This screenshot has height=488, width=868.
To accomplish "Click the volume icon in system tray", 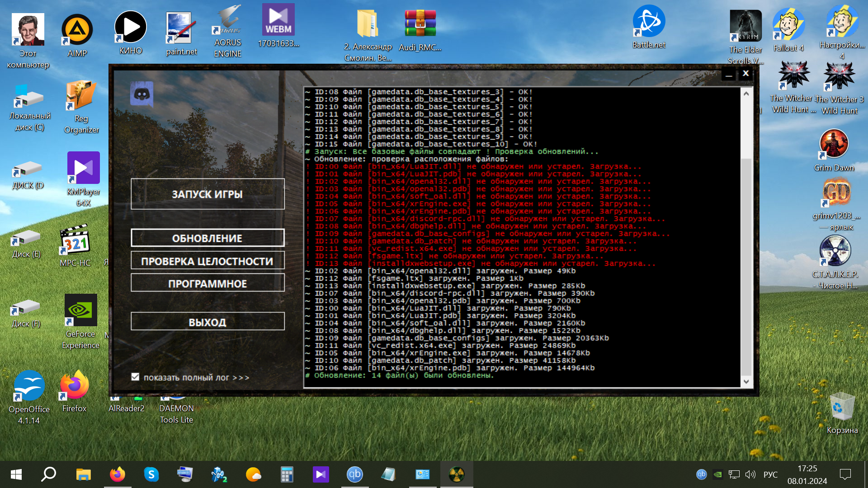I will pyautogui.click(x=750, y=474).
